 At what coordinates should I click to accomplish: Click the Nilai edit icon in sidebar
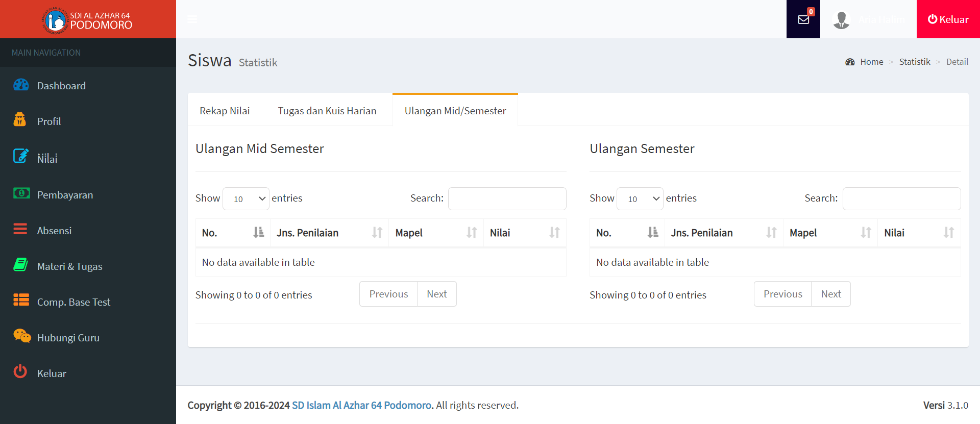pos(20,156)
